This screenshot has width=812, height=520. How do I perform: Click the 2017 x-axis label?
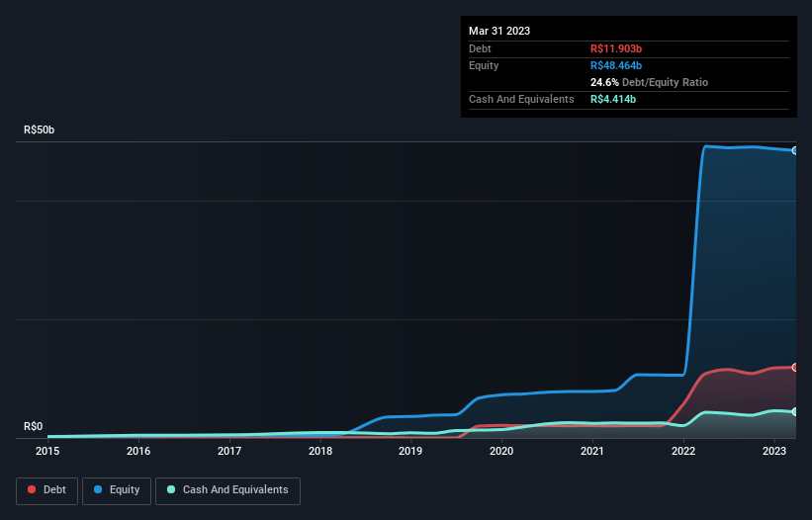(229, 451)
